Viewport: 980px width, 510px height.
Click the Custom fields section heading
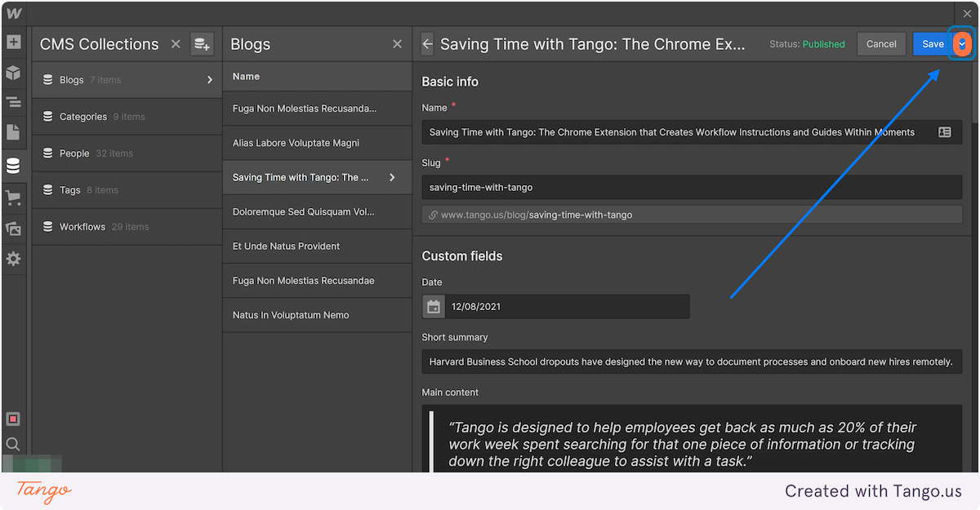pyautogui.click(x=462, y=256)
